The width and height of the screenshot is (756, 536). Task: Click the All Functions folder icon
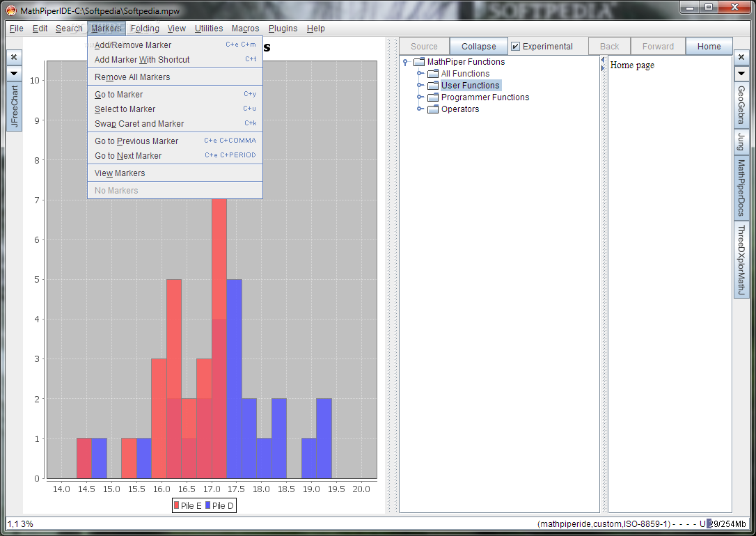tap(433, 74)
